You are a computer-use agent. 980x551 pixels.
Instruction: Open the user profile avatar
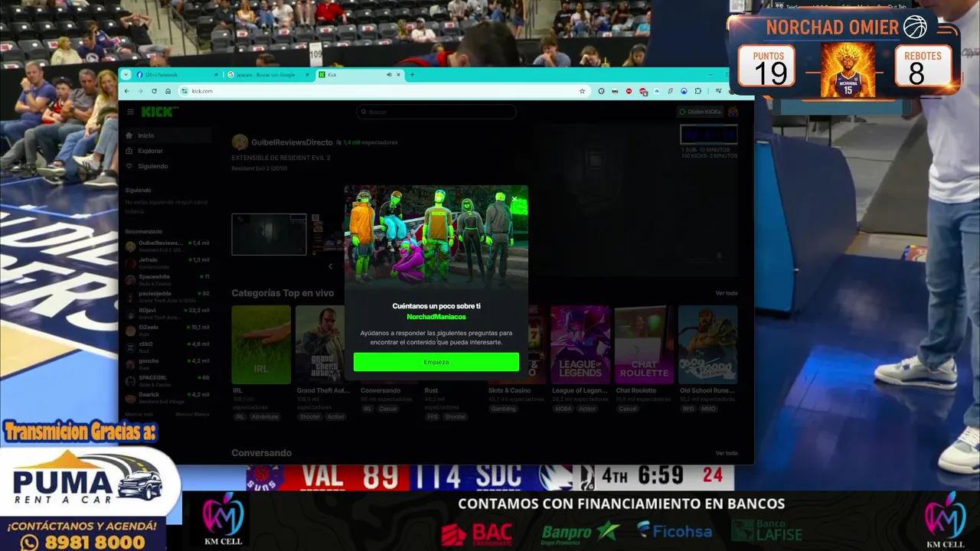pos(733,112)
